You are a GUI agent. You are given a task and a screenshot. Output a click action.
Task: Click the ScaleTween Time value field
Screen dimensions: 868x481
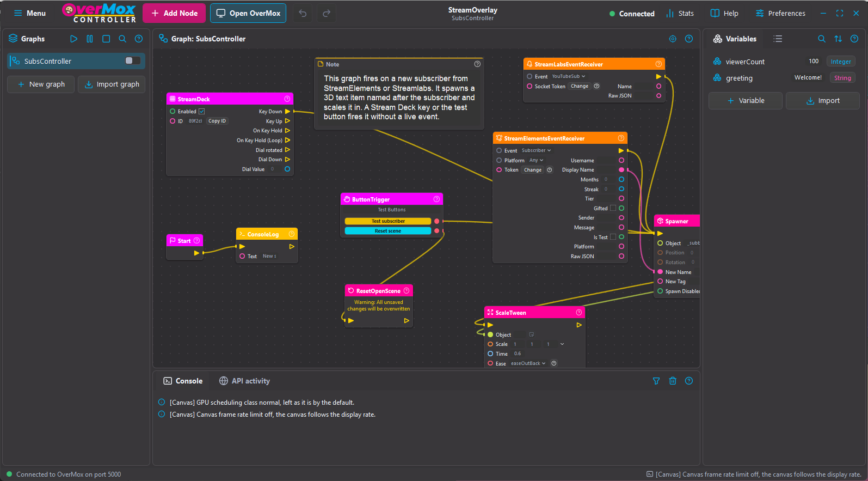pos(518,354)
